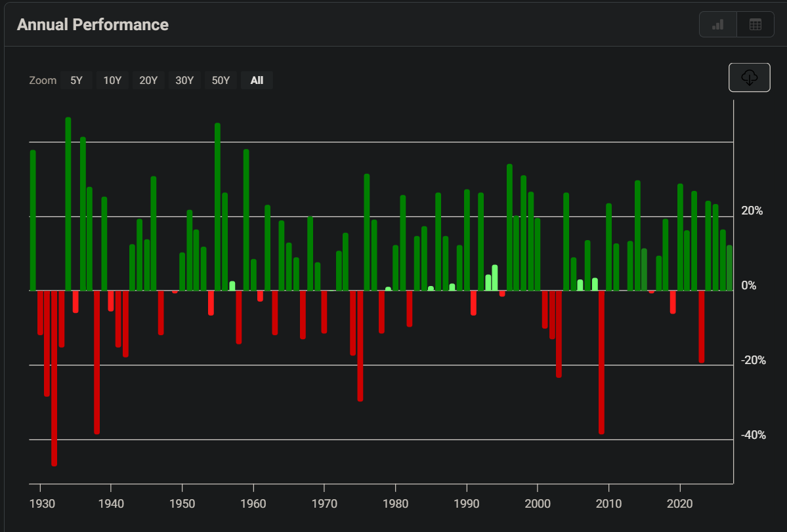Set zoom range to 5Y
This screenshot has height=532, width=787.
point(76,80)
